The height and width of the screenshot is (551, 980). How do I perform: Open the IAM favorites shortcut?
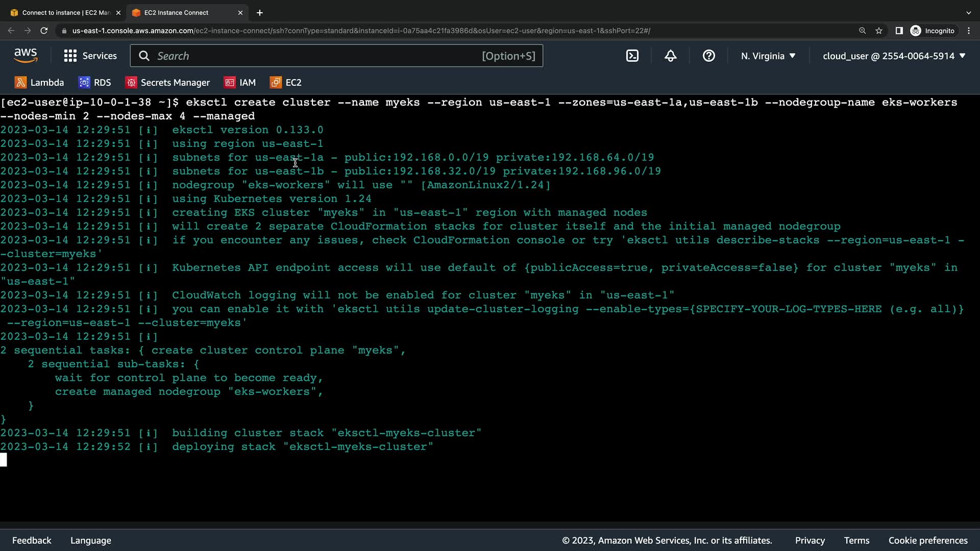tap(240, 83)
